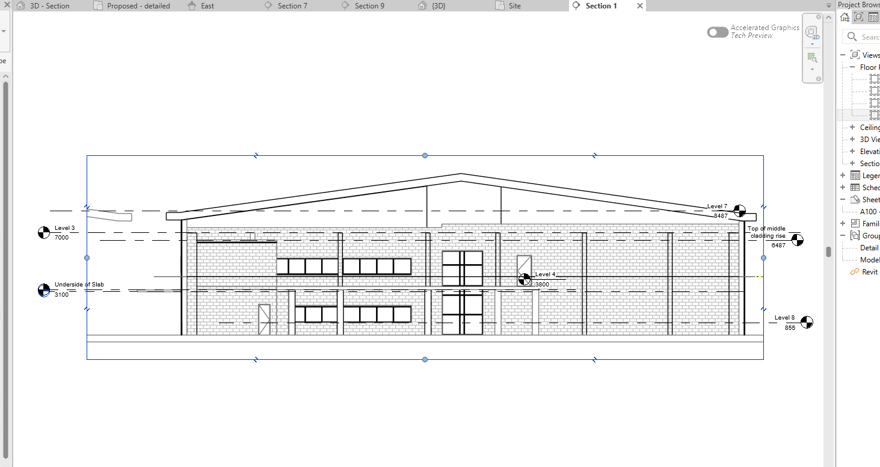Click the Project Browser search field
The width and height of the screenshot is (880, 467).
[x=861, y=36]
